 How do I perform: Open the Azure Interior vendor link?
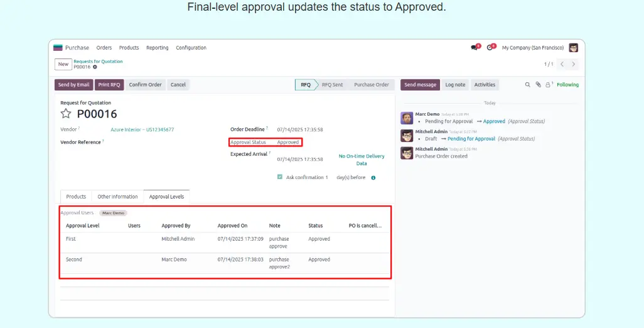tap(142, 129)
